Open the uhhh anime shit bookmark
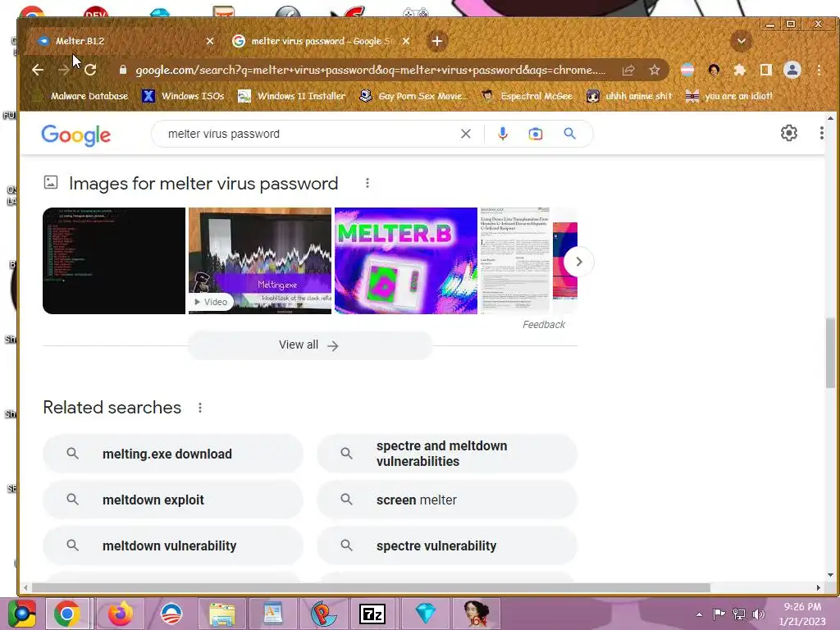 point(629,96)
